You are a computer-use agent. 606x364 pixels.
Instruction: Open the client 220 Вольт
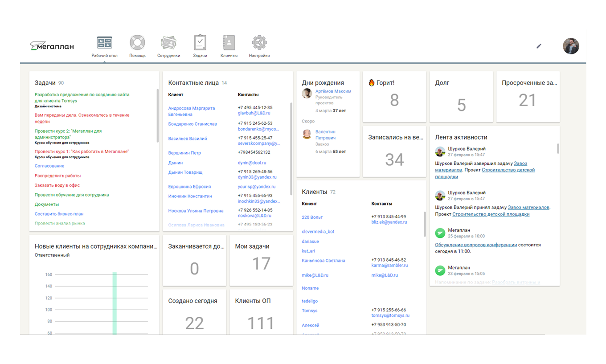(312, 217)
